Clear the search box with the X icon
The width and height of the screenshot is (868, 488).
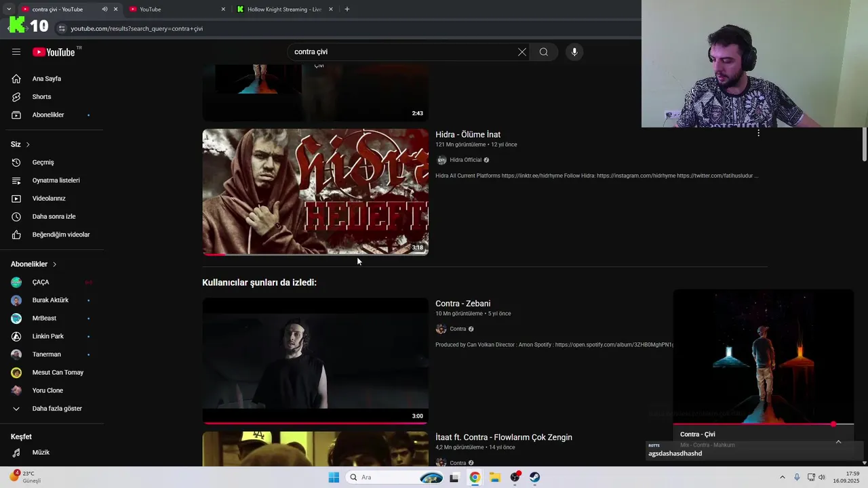[x=522, y=52]
